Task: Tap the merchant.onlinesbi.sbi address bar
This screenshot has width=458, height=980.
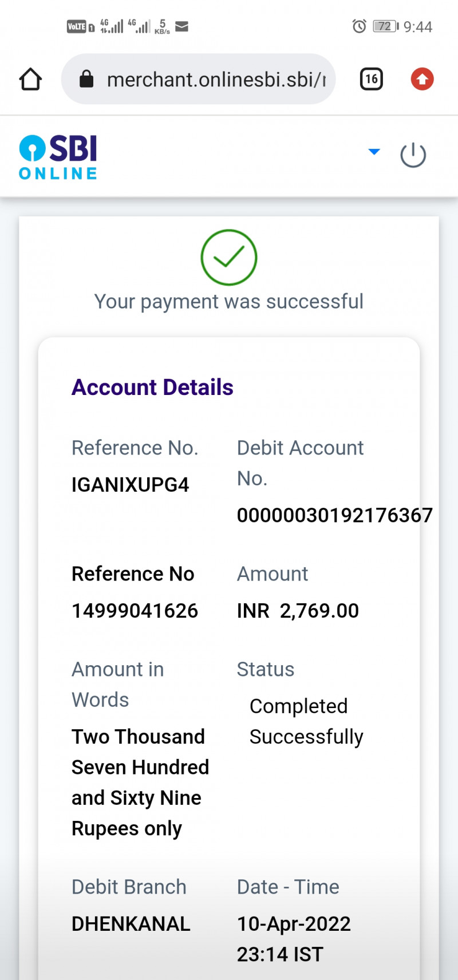Action: coord(215,80)
